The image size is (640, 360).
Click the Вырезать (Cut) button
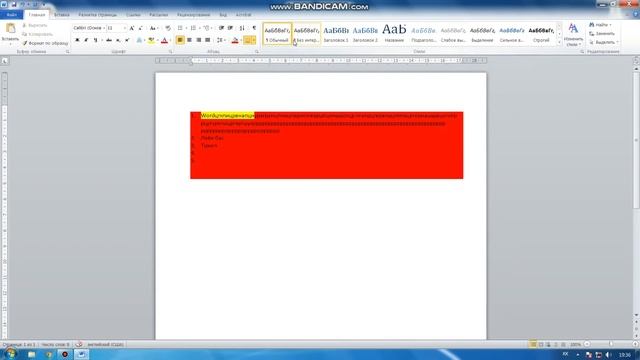[35, 25]
